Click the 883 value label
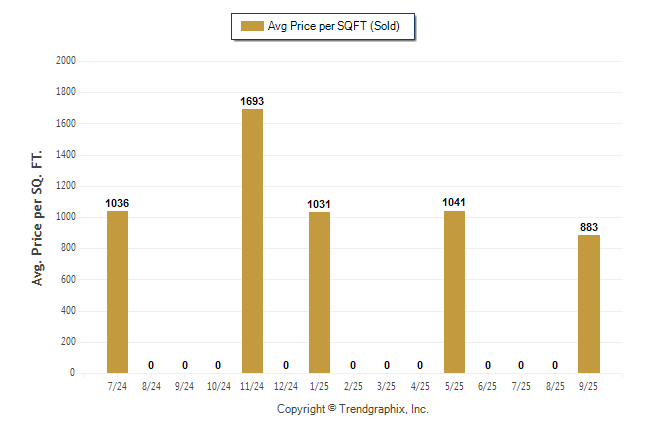The width and height of the screenshot is (646, 434). click(x=589, y=227)
